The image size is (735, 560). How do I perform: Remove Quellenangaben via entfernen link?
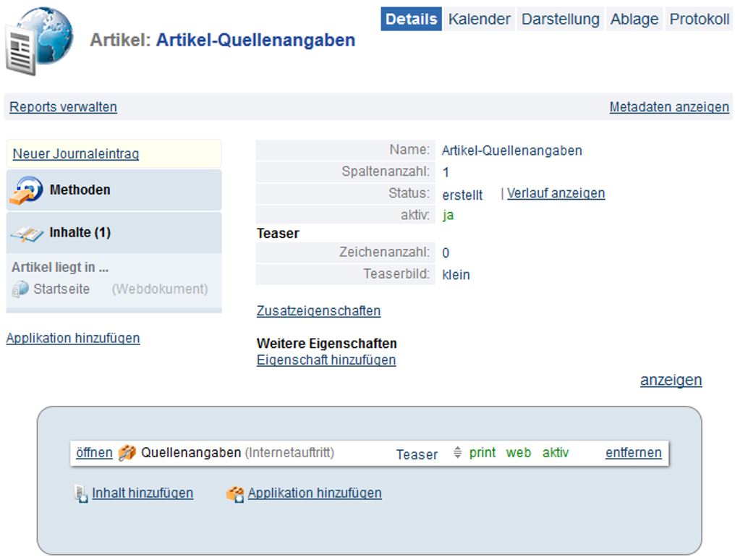(x=633, y=453)
